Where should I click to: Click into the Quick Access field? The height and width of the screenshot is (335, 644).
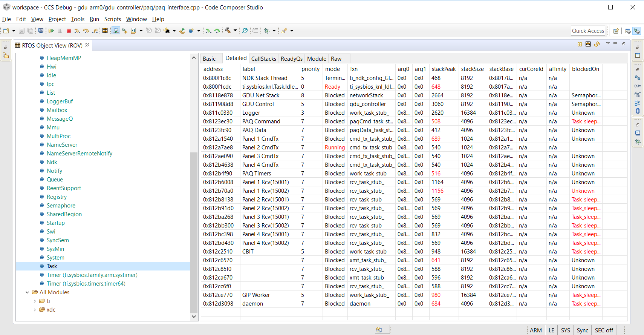[x=588, y=31]
